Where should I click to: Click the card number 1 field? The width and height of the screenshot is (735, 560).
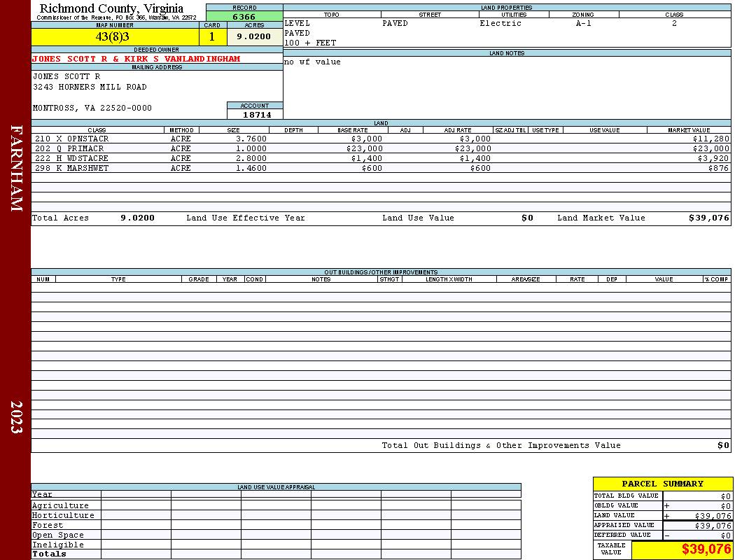(212, 36)
